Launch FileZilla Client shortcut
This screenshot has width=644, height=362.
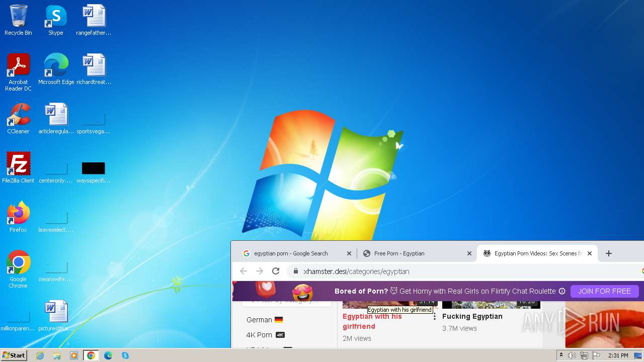18,168
